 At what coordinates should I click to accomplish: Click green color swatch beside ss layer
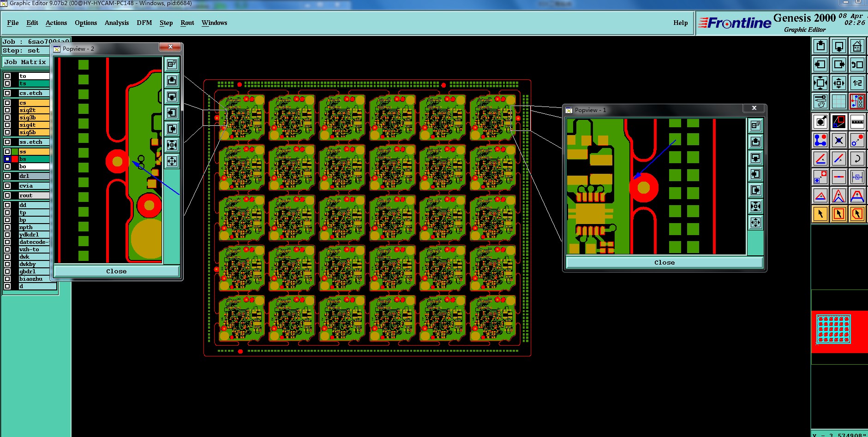15,152
